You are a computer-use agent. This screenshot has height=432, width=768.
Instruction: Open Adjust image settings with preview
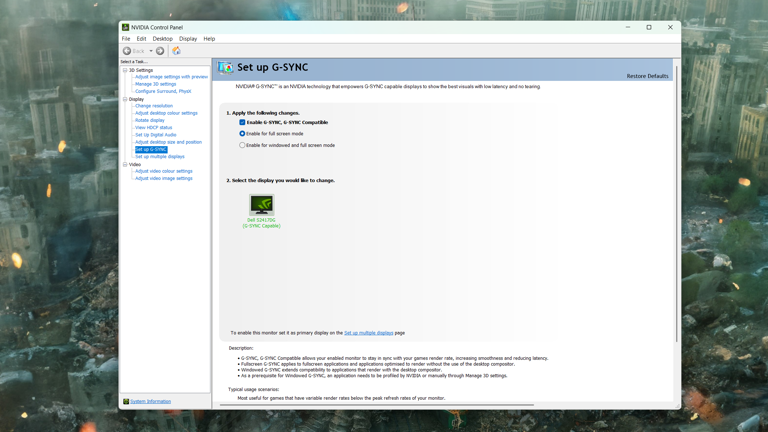[x=171, y=77]
